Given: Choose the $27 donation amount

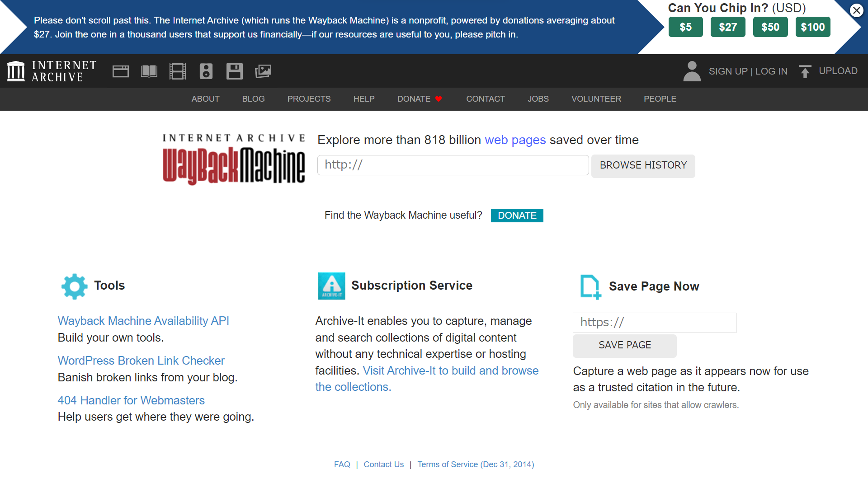Looking at the screenshot, I should 728,27.
